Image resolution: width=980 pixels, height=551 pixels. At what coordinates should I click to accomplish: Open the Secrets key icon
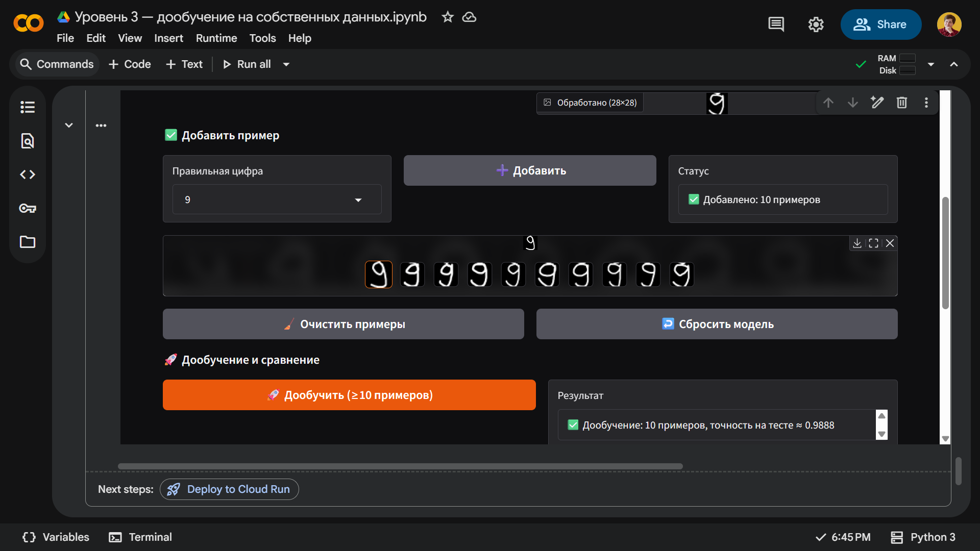[x=28, y=208]
